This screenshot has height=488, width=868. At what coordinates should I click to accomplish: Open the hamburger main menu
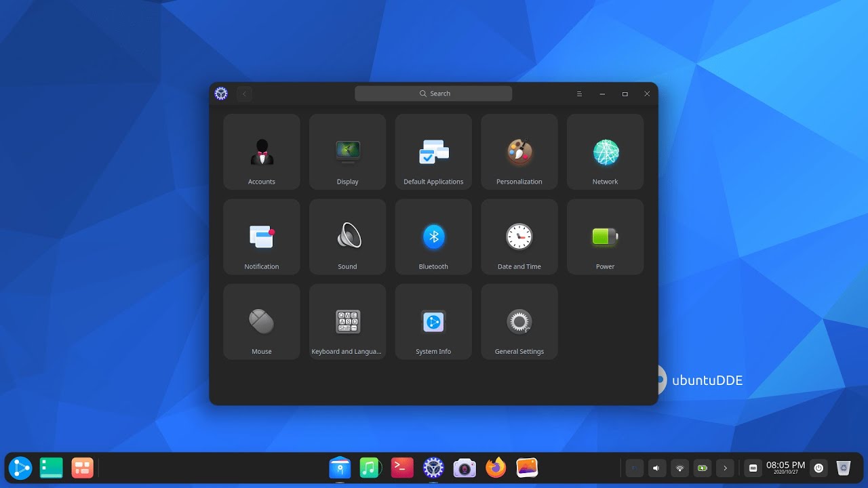point(579,94)
